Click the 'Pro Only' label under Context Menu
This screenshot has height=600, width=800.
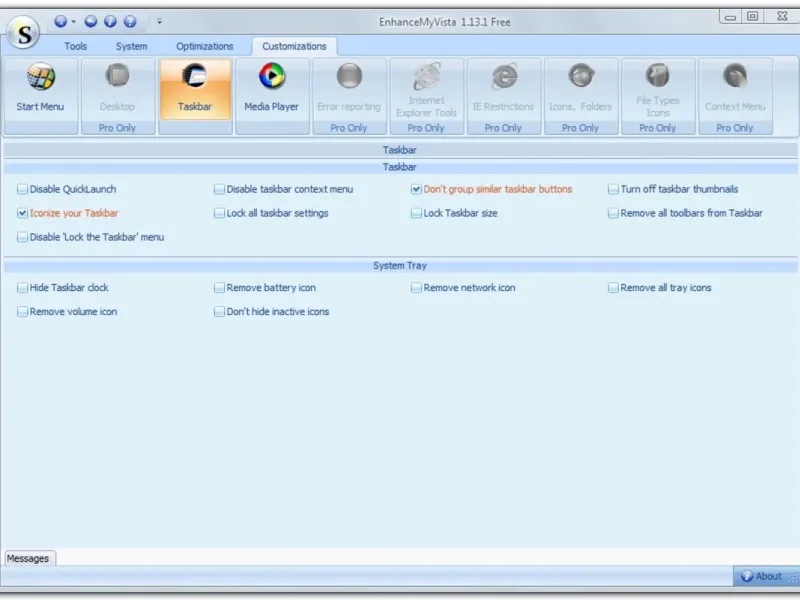pos(735,128)
